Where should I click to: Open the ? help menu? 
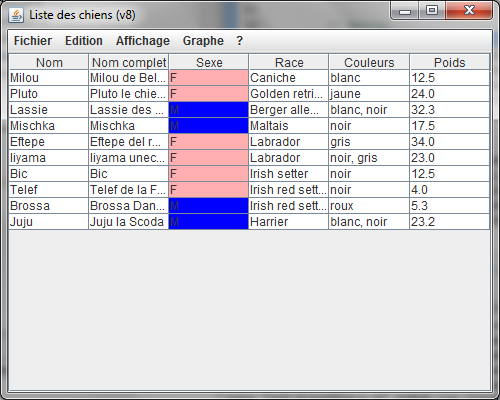[x=239, y=41]
